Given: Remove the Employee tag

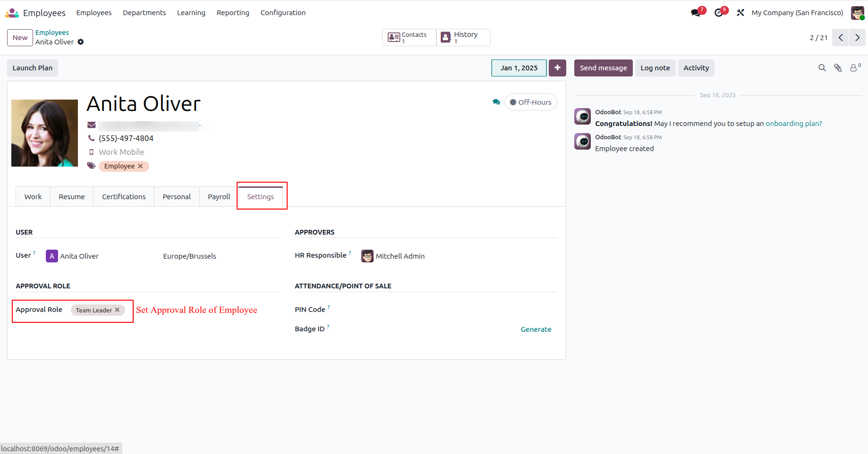Looking at the screenshot, I should 140,166.
